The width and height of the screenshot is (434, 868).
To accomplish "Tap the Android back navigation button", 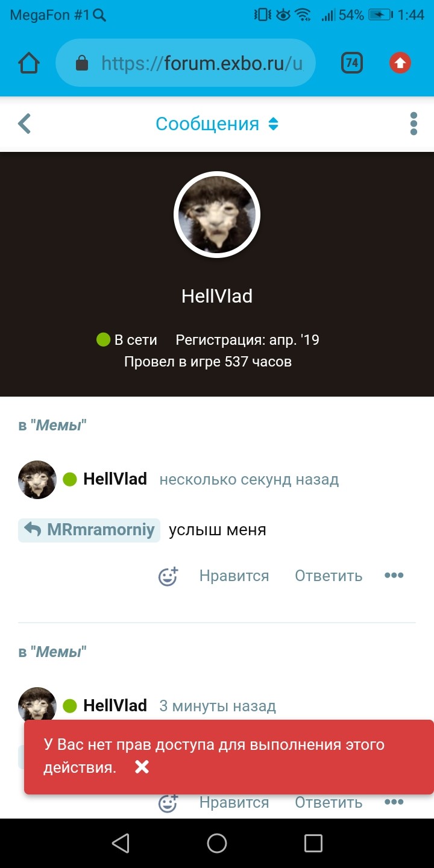I will pyautogui.click(x=121, y=843).
